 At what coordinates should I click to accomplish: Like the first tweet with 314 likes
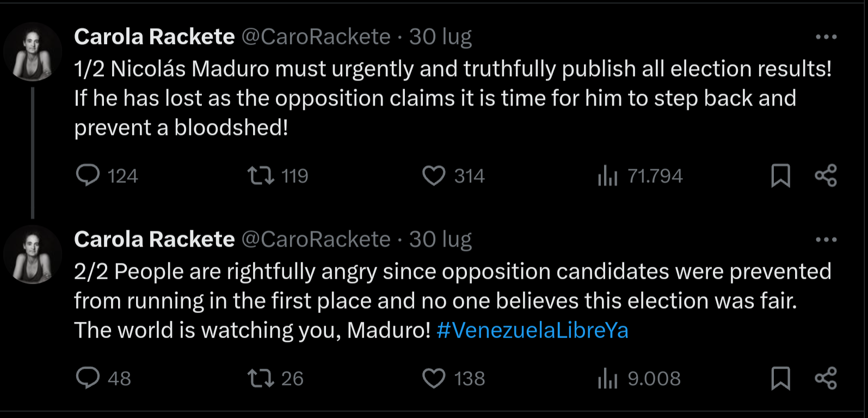coord(434,176)
